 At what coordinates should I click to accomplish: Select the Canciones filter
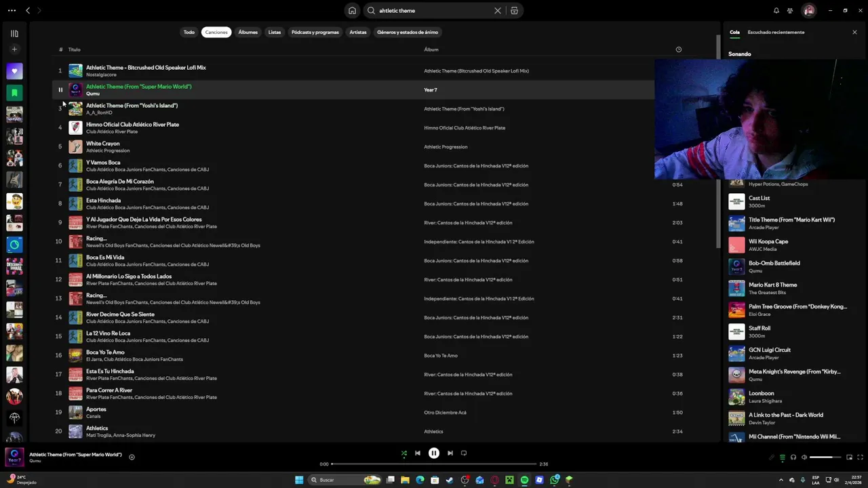(x=216, y=32)
